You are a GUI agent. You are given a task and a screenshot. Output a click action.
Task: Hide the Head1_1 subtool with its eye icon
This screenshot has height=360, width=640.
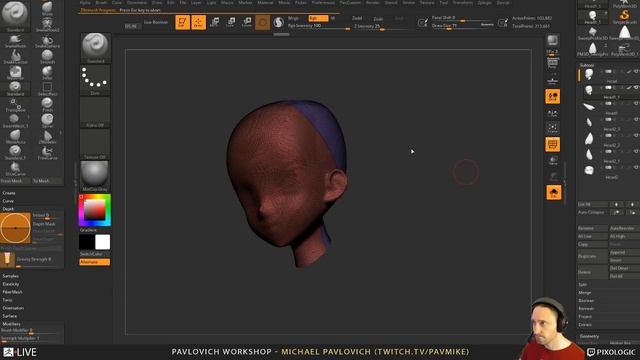click(x=636, y=87)
